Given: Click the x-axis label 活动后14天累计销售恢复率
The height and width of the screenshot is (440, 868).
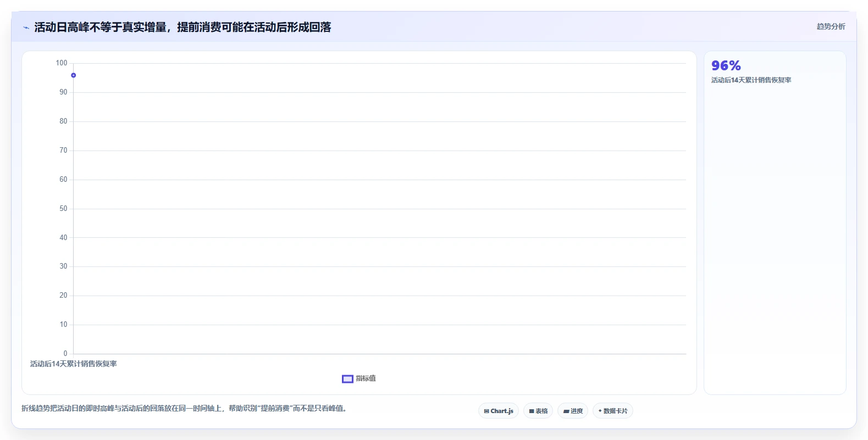Looking at the screenshot, I should (74, 364).
